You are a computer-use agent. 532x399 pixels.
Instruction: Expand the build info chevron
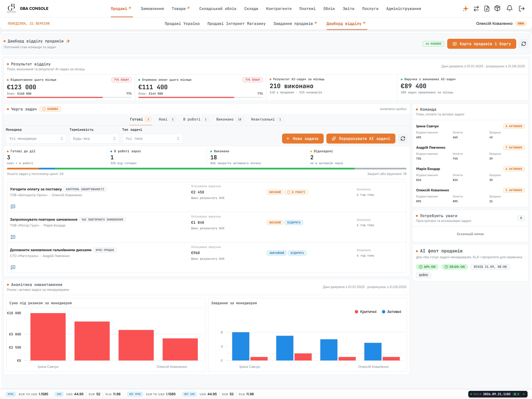(x=524, y=394)
